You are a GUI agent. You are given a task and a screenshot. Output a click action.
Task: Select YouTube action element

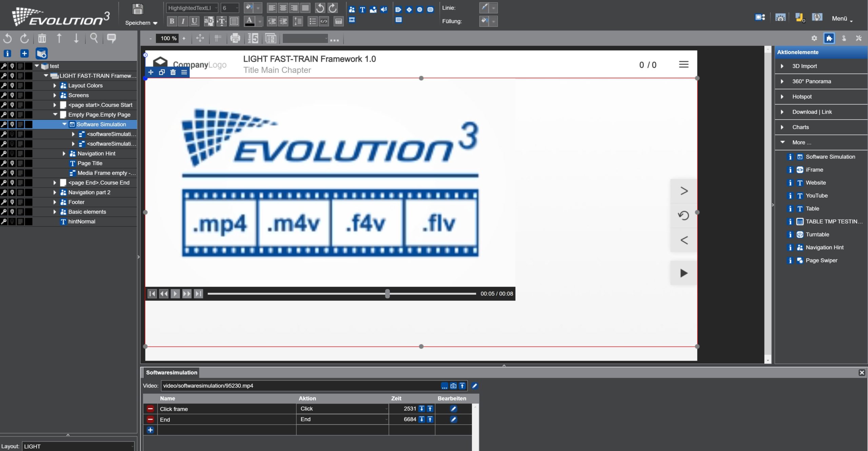tap(816, 196)
